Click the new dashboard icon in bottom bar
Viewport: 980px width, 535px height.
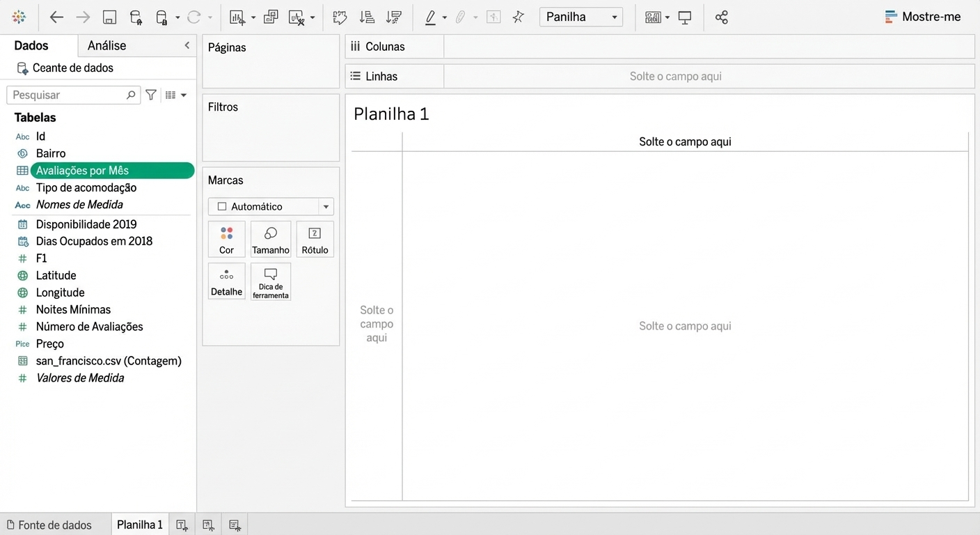point(208,525)
